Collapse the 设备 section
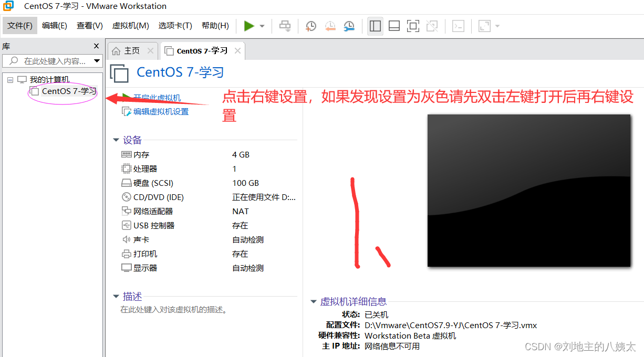 116,140
